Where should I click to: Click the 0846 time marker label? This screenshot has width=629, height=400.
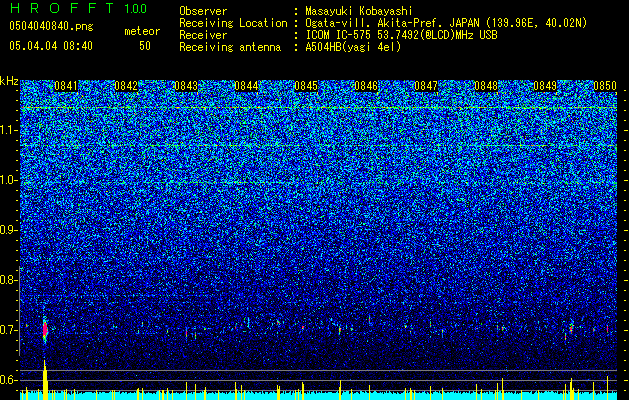[x=366, y=86]
